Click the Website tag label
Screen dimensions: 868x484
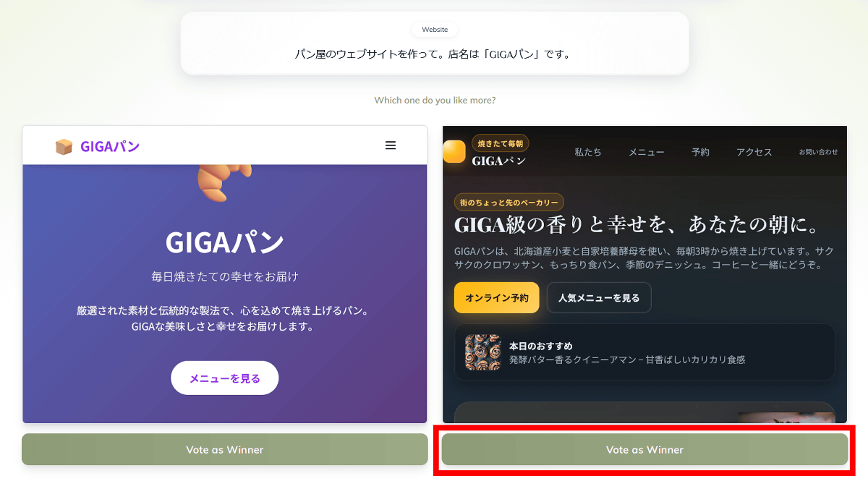click(x=435, y=30)
